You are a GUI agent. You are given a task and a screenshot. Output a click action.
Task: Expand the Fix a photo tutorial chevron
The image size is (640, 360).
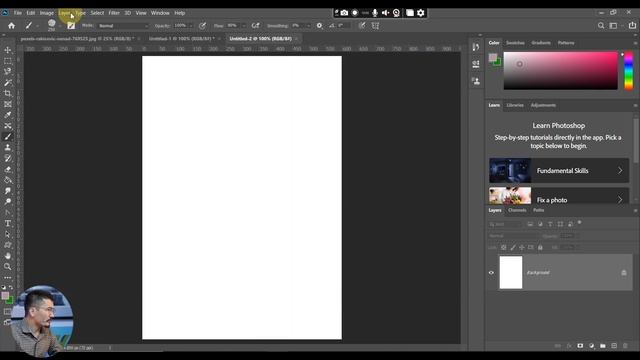(x=620, y=200)
